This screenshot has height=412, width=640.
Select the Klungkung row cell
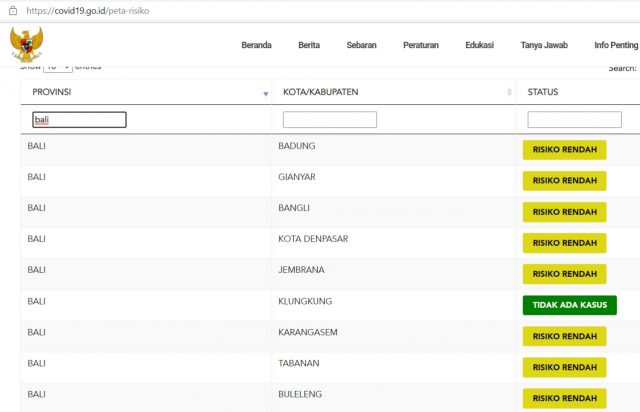(305, 301)
